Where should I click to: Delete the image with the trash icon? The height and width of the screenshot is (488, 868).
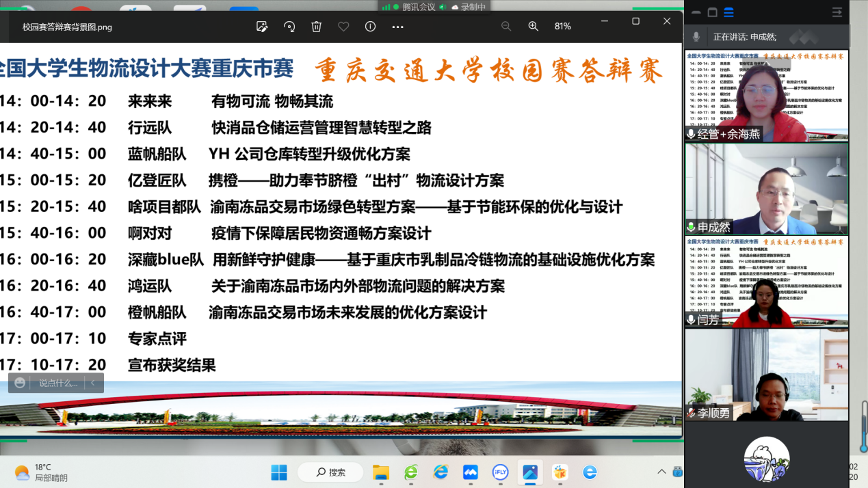coord(316,27)
